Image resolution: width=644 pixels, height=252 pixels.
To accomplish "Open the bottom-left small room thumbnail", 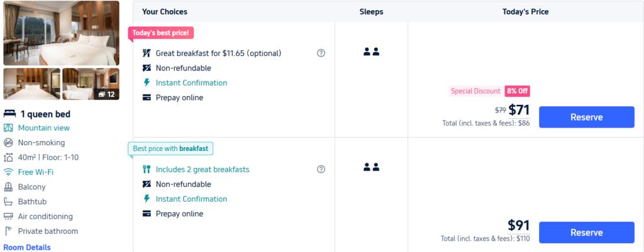I will point(32,84).
